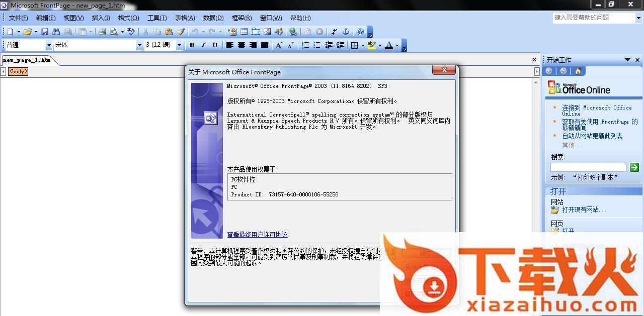Toggle the Numbering list button
644x316 pixels.
tap(305, 45)
